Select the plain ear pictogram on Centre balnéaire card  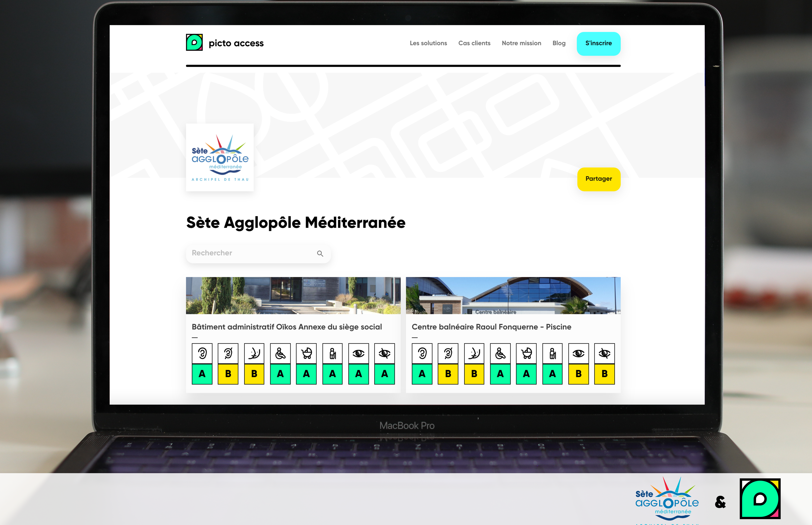click(422, 354)
